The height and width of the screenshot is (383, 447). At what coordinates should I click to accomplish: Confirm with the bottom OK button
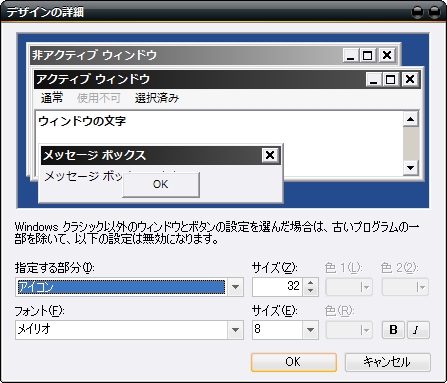point(294,362)
